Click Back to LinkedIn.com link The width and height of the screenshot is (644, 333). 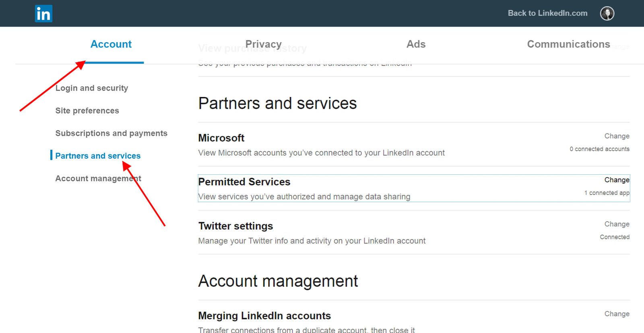[x=547, y=13]
